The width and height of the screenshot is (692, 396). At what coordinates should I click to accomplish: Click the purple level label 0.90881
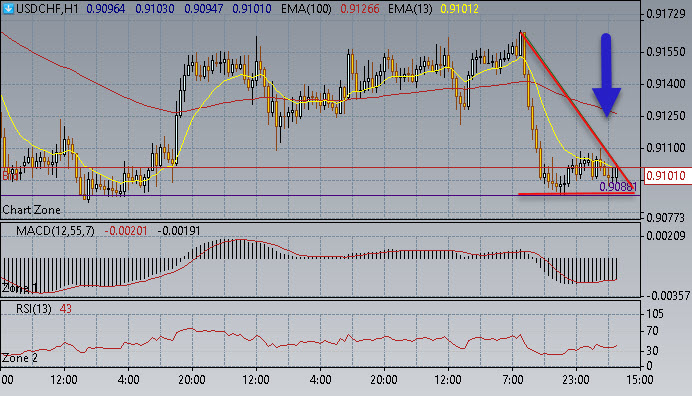[x=618, y=187]
